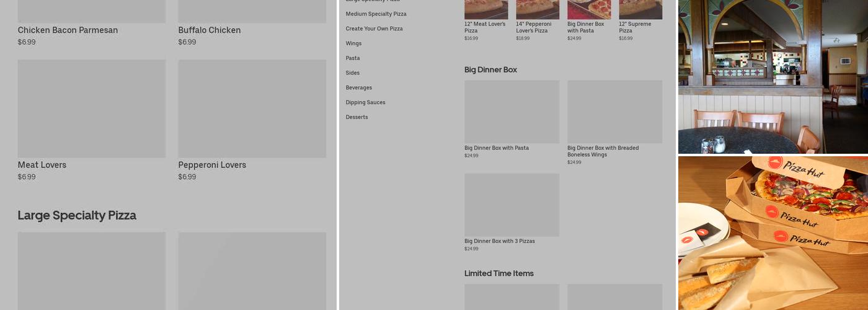The width and height of the screenshot is (868, 310).
Task: Open the 14" Pepperoni Lover's Pizza photo
Action: [538, 9]
